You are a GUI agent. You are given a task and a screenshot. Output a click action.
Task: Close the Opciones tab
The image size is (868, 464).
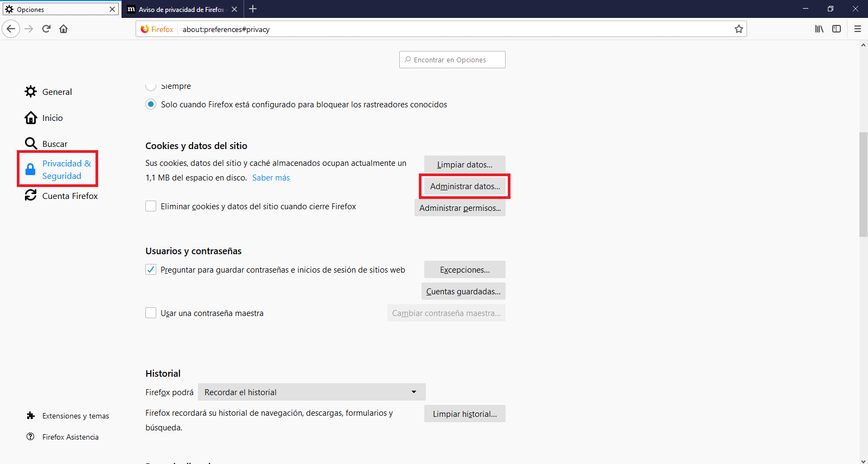[x=112, y=9]
